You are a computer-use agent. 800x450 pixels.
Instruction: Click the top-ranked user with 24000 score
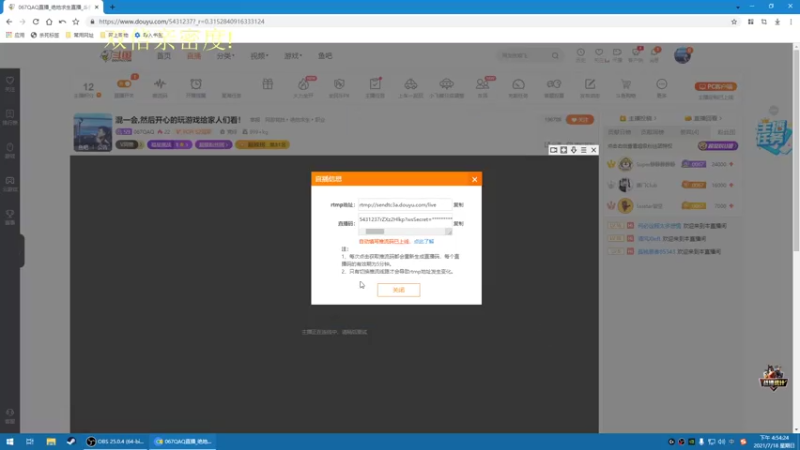pos(671,164)
